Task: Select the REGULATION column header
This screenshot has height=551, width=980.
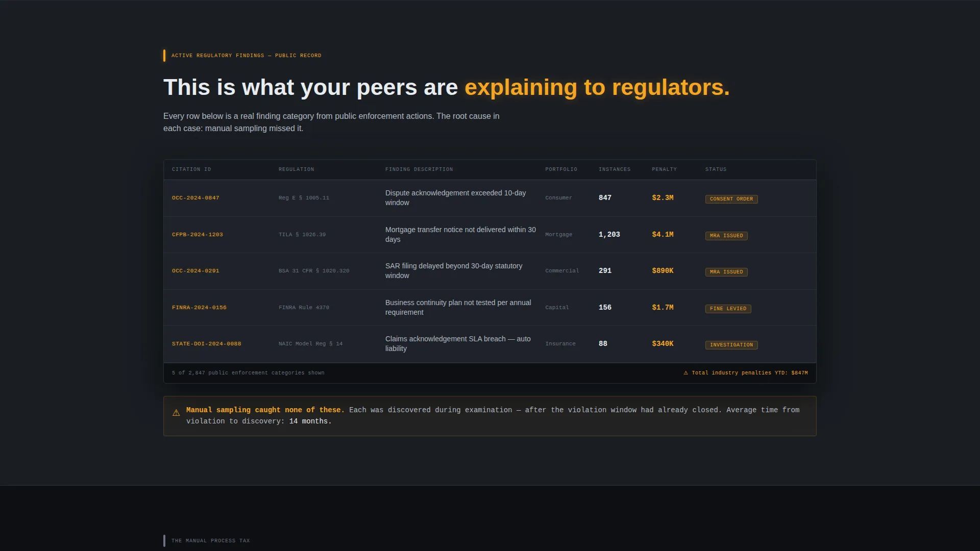Action: click(297, 169)
